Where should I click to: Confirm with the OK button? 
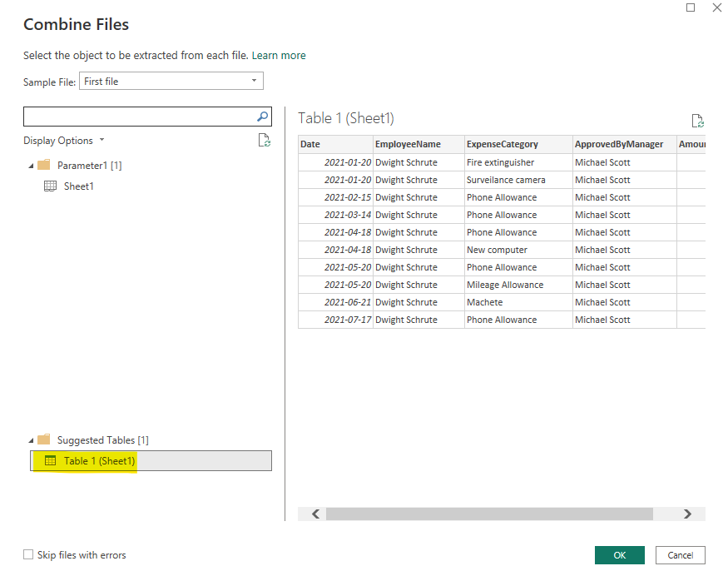point(619,555)
